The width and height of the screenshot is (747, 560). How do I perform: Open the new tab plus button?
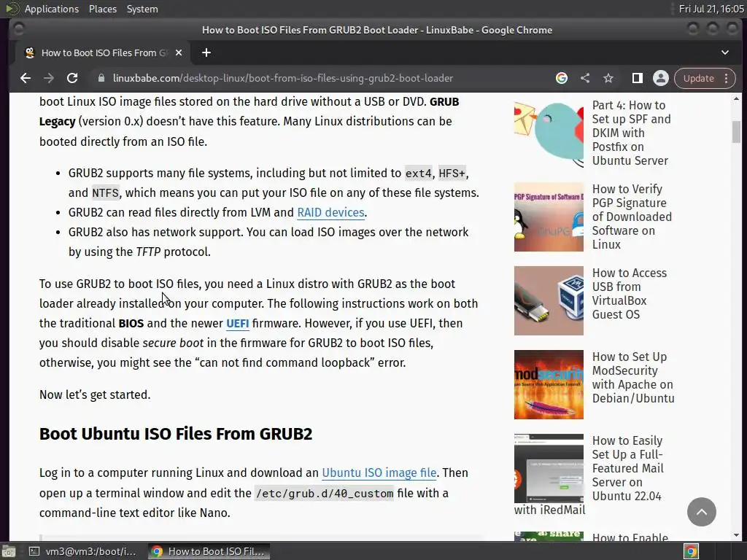point(206,52)
